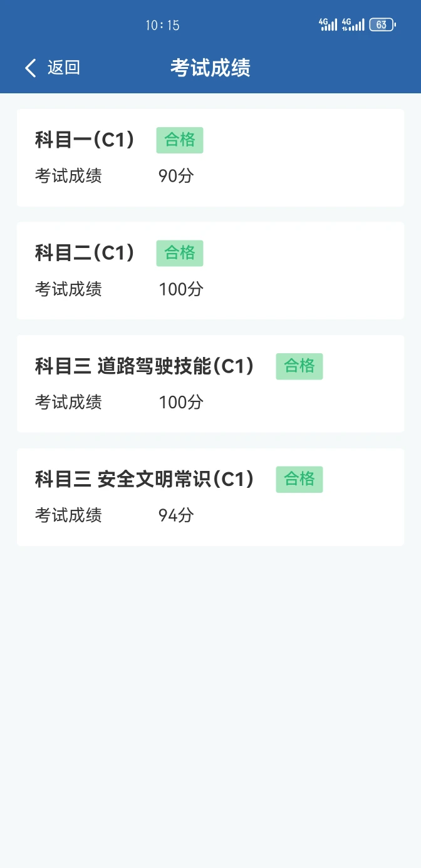Tap the 10:15 status bar clock
The image size is (421, 868).
pyautogui.click(x=162, y=25)
